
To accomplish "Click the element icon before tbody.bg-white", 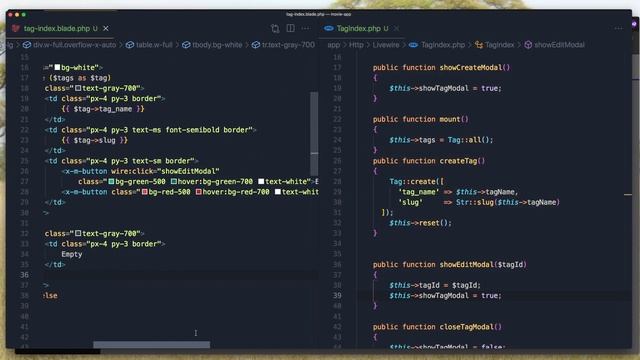I will [x=186, y=45].
